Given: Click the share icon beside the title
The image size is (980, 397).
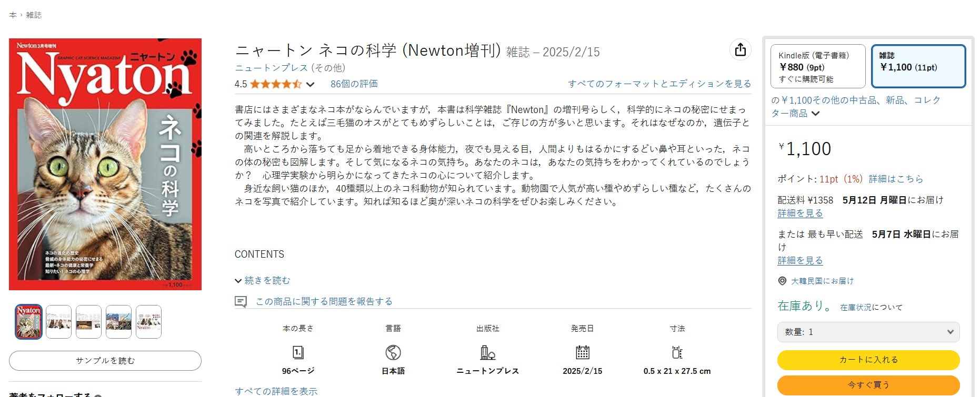Looking at the screenshot, I should [x=741, y=49].
